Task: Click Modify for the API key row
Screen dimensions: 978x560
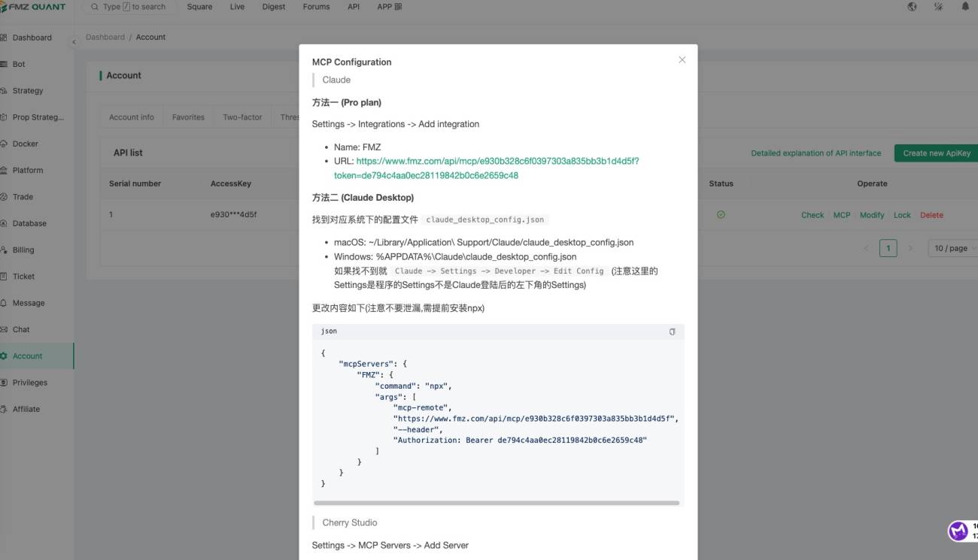Action: [x=872, y=215]
